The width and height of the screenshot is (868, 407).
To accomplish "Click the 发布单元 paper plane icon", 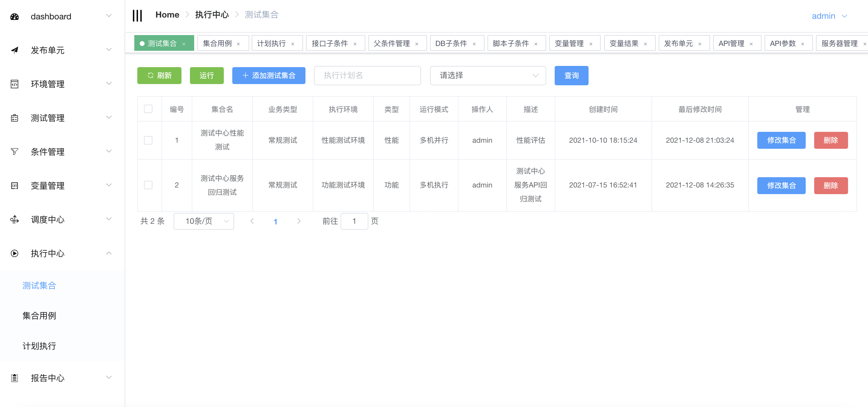I will coord(15,50).
